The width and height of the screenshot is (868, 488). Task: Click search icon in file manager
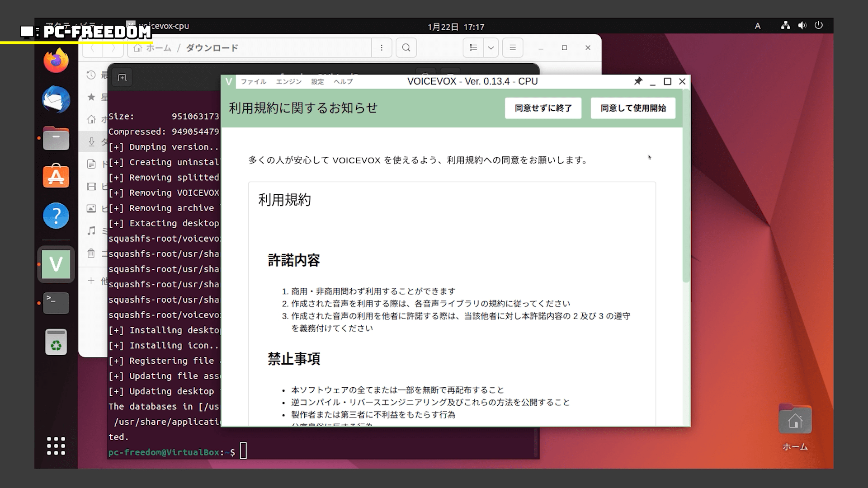click(406, 48)
